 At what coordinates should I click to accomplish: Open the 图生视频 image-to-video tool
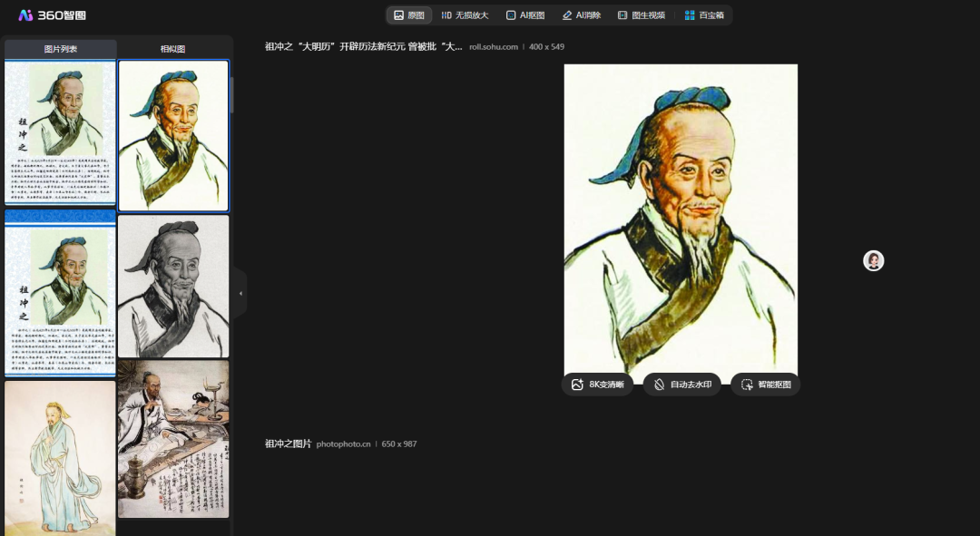coord(641,15)
